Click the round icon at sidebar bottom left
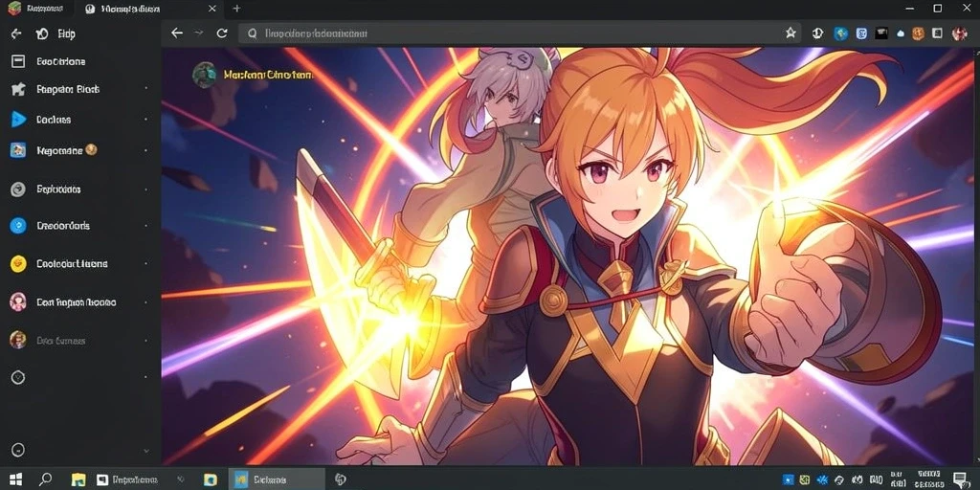This screenshot has width=980, height=490. tap(18, 450)
